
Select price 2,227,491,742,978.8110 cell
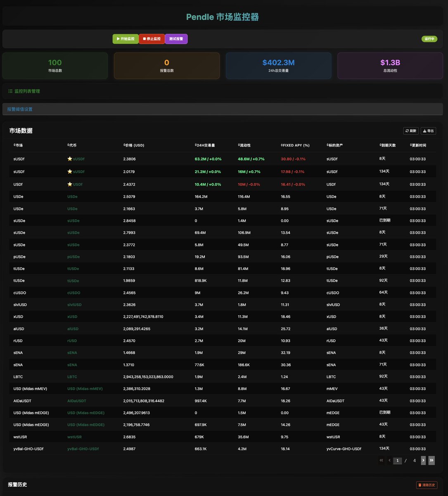143,317
